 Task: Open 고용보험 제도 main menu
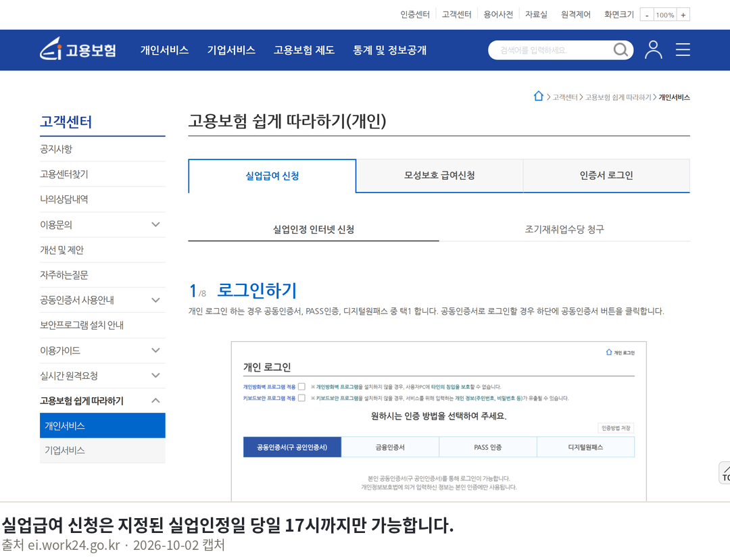(x=303, y=50)
